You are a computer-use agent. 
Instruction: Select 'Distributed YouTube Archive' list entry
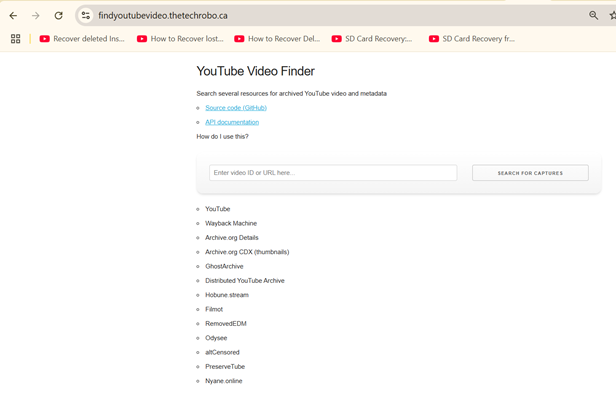(244, 281)
